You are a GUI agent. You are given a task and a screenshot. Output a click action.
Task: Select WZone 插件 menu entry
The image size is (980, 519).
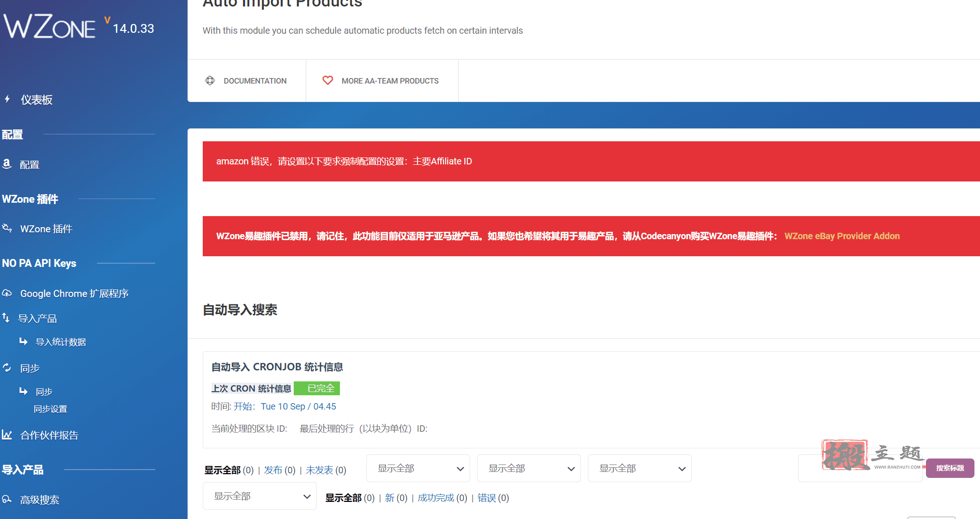pos(46,229)
